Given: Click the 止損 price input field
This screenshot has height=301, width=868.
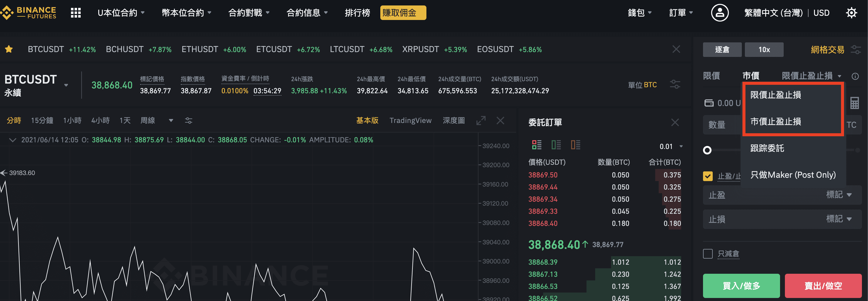Looking at the screenshot, I should tap(782, 219).
